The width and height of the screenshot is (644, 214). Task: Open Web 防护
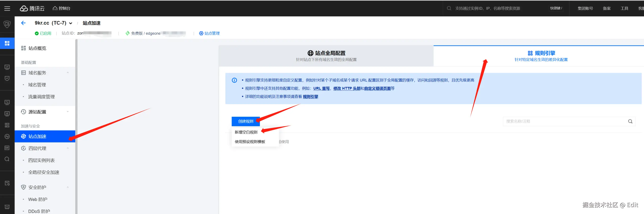click(38, 199)
